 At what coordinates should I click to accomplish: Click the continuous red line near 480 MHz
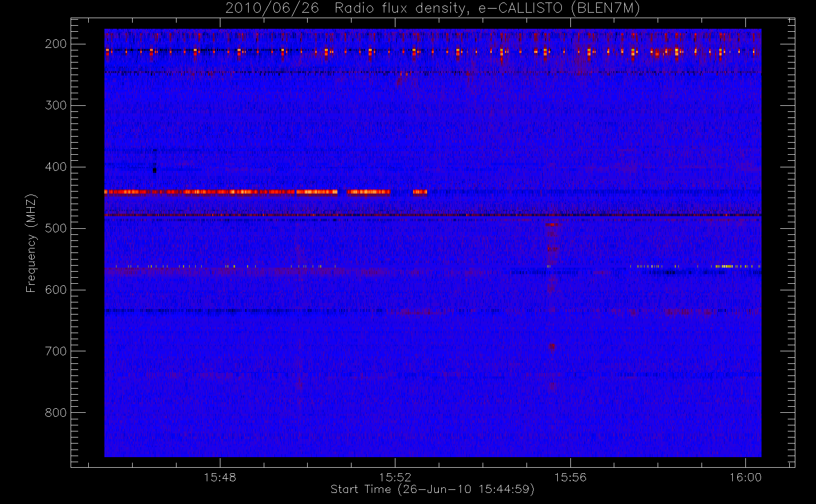433,215
